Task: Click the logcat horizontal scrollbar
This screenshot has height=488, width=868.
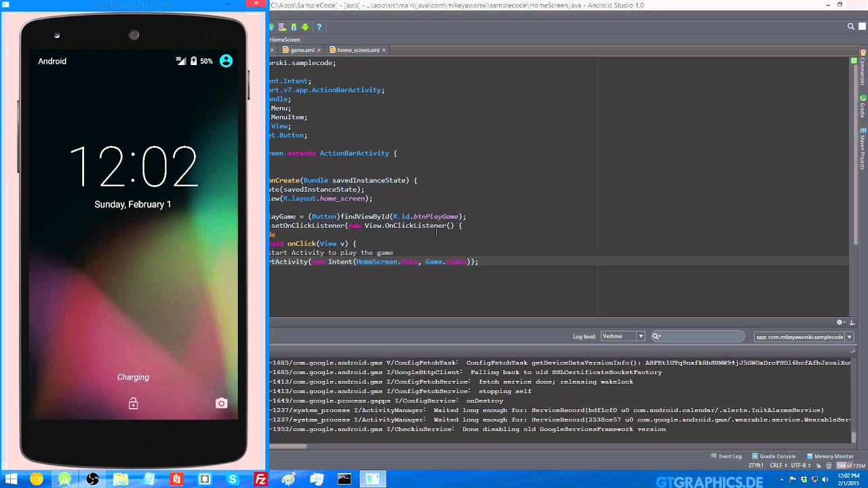Action: 288,446
